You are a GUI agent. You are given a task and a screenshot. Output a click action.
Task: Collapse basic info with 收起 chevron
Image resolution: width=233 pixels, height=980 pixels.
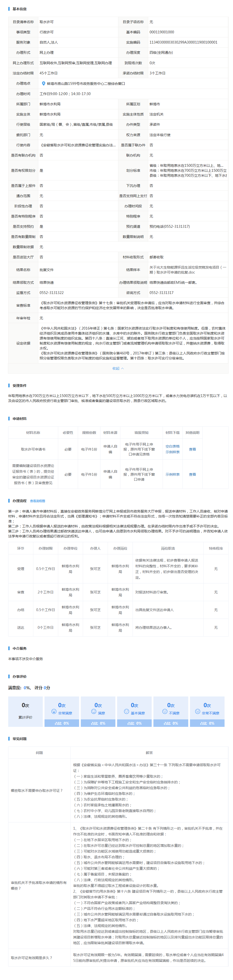(x=118, y=368)
